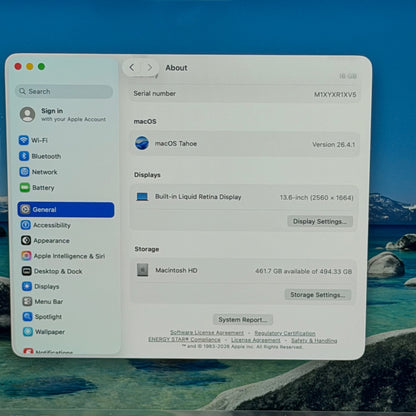Open System Report
This screenshot has width=416, height=416.
(x=243, y=320)
